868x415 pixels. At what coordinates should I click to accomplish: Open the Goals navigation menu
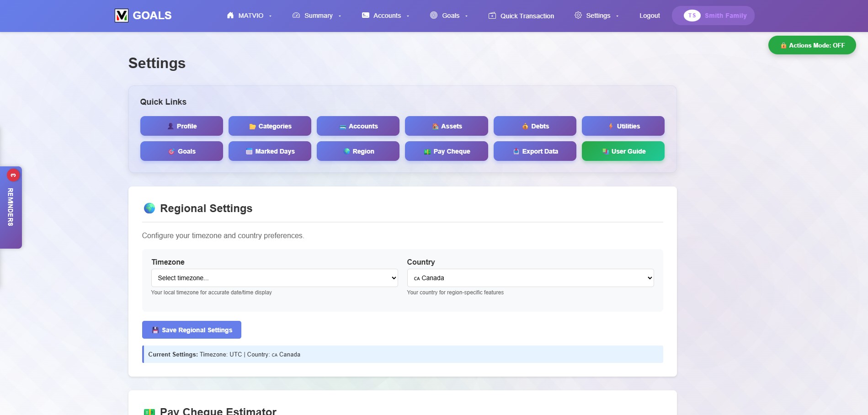point(449,16)
